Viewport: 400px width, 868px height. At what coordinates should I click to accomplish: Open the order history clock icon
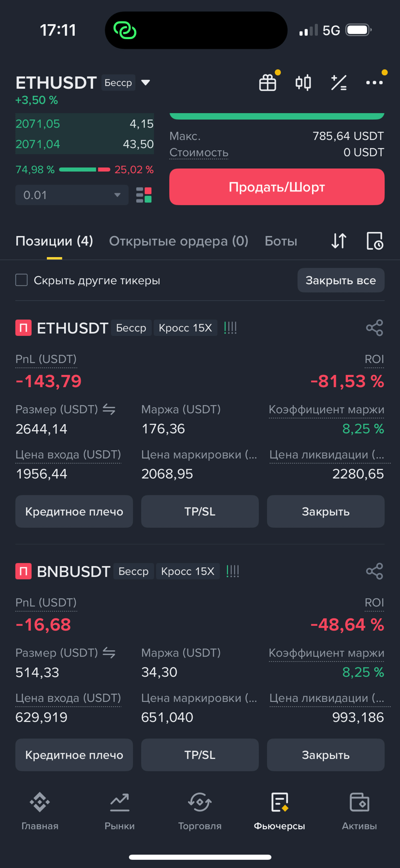click(x=374, y=241)
